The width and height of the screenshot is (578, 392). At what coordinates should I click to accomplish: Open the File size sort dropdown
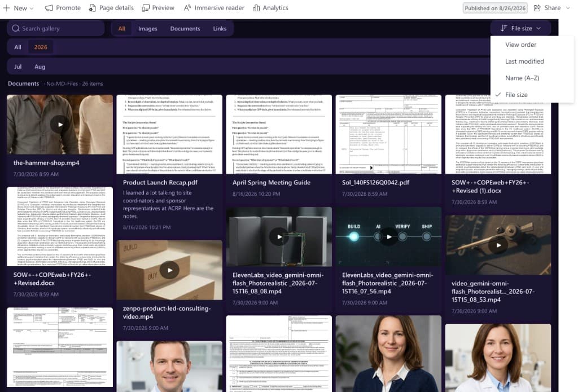(520, 28)
